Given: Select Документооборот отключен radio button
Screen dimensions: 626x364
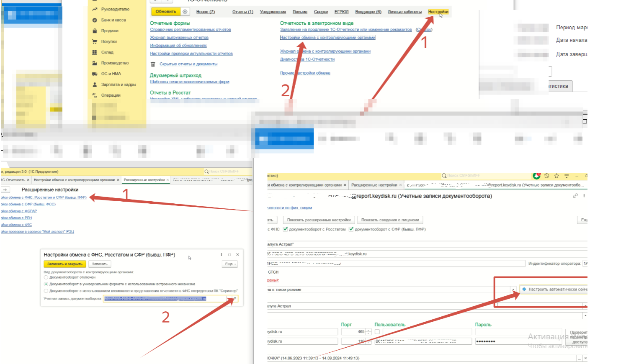Looking at the screenshot, I should (46, 277).
